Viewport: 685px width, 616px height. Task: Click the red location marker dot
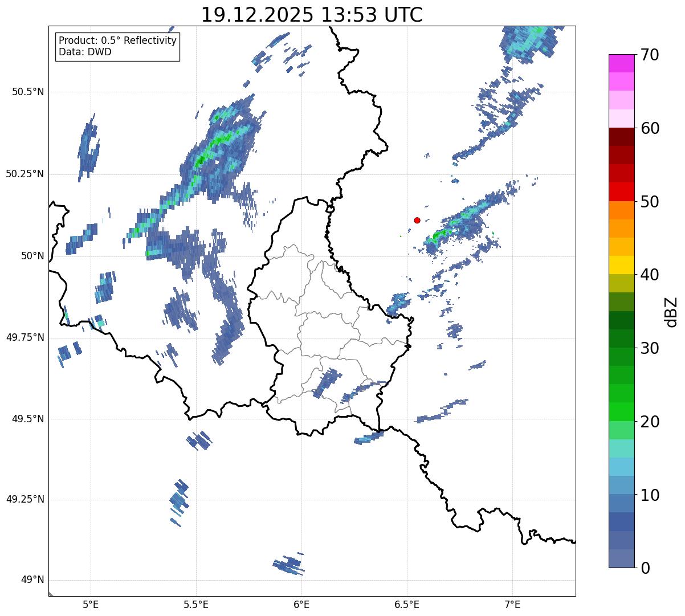[417, 220]
